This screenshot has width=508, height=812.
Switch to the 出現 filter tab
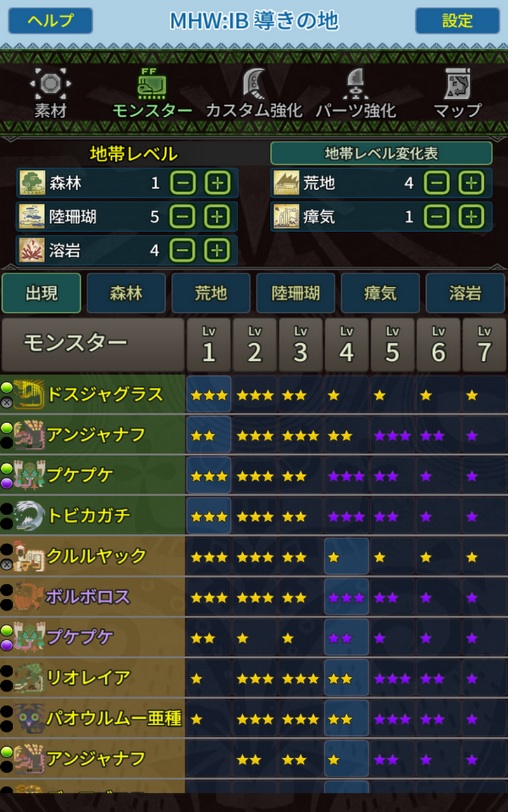click(41, 293)
